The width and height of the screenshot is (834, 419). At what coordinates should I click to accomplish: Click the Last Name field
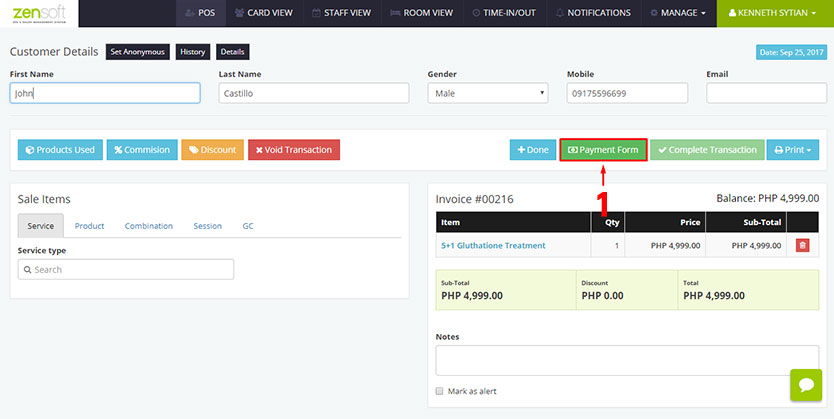(313, 93)
